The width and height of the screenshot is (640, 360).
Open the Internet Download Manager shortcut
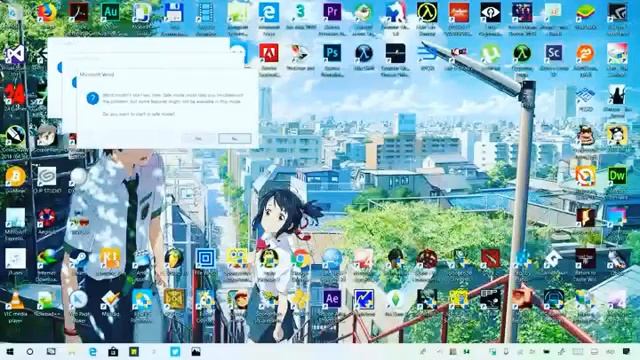(47, 259)
